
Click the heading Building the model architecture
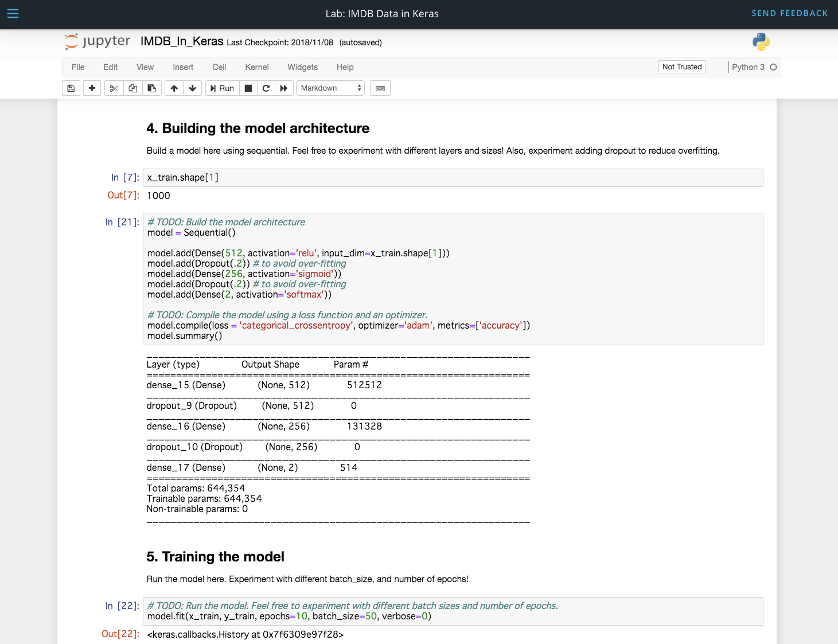(x=258, y=128)
